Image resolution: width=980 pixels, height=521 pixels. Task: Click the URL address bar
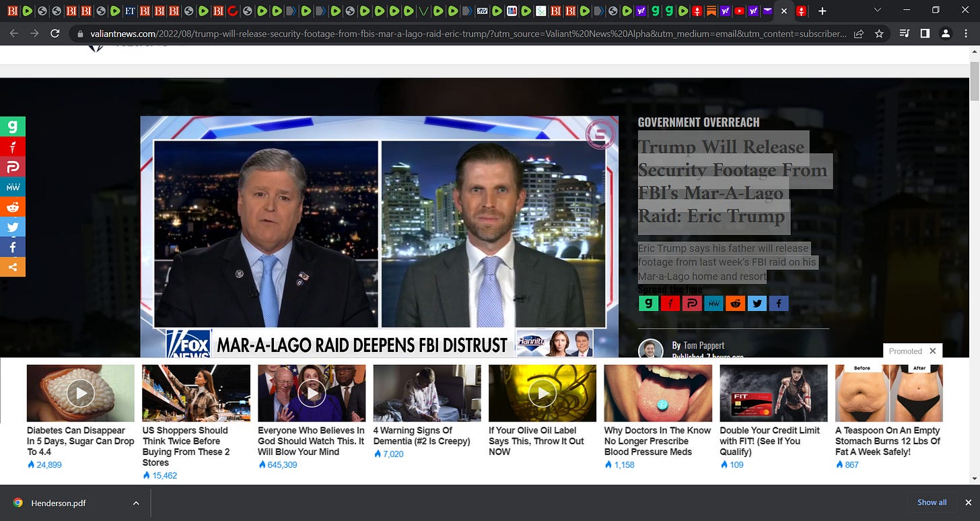coord(468,34)
